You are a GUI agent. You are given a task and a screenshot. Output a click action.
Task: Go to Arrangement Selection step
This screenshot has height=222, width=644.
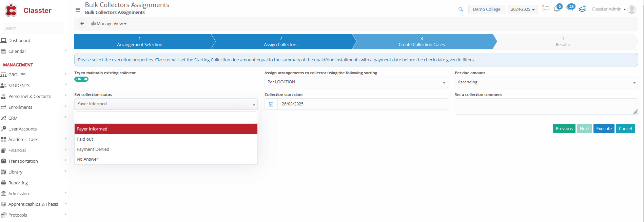[140, 42]
